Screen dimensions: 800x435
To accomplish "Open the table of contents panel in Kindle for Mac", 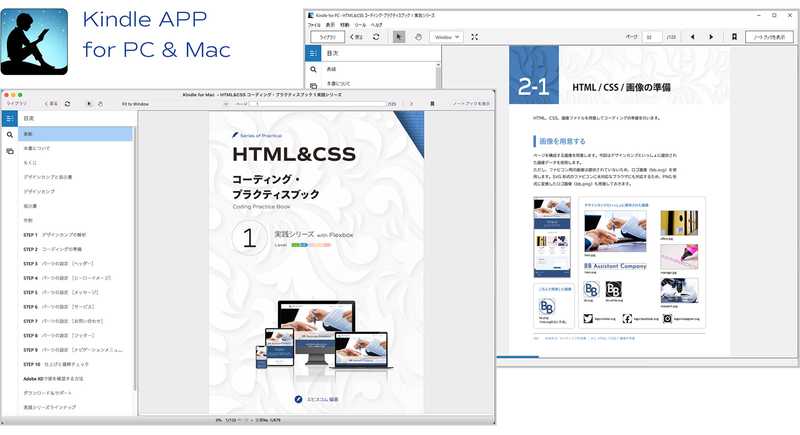I will coord(9,118).
